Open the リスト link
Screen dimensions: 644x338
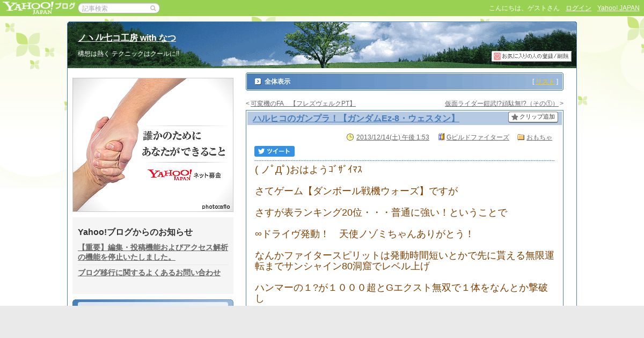click(545, 82)
